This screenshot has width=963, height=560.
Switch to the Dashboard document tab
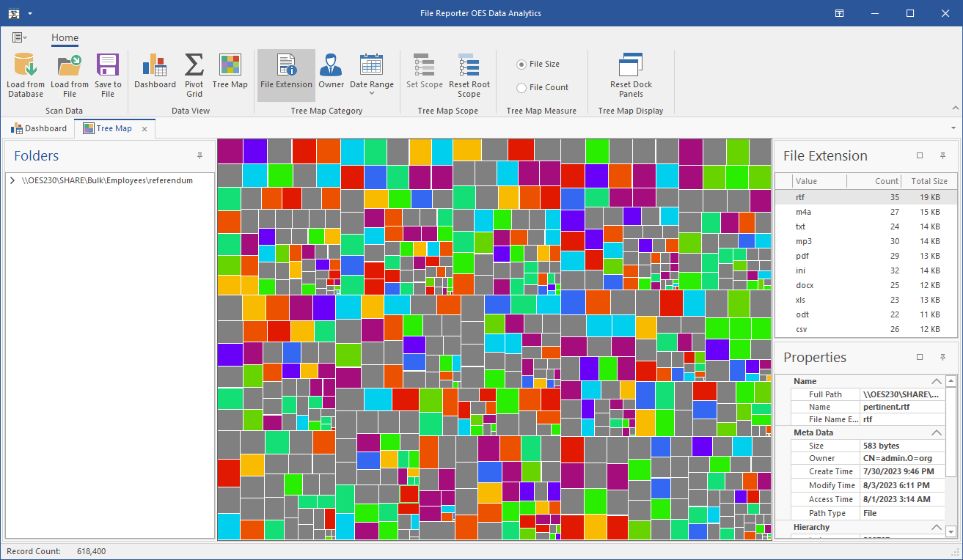tap(40, 129)
